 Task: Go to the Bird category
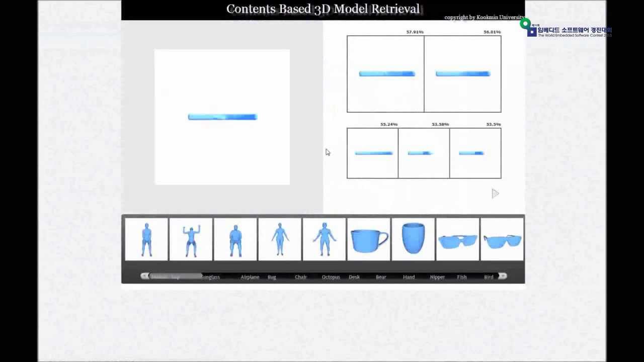pyautogui.click(x=489, y=277)
